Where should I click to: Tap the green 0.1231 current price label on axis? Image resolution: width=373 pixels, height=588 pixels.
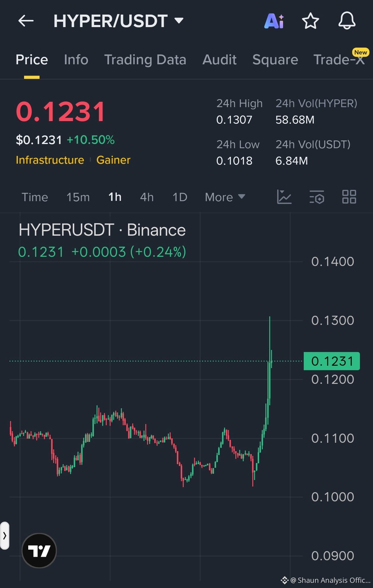point(332,361)
